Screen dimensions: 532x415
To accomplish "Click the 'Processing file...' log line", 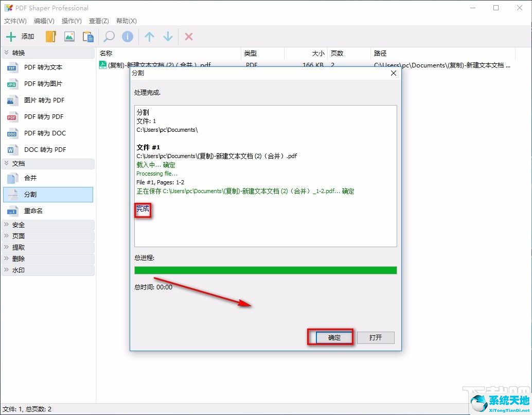I will coord(157,174).
